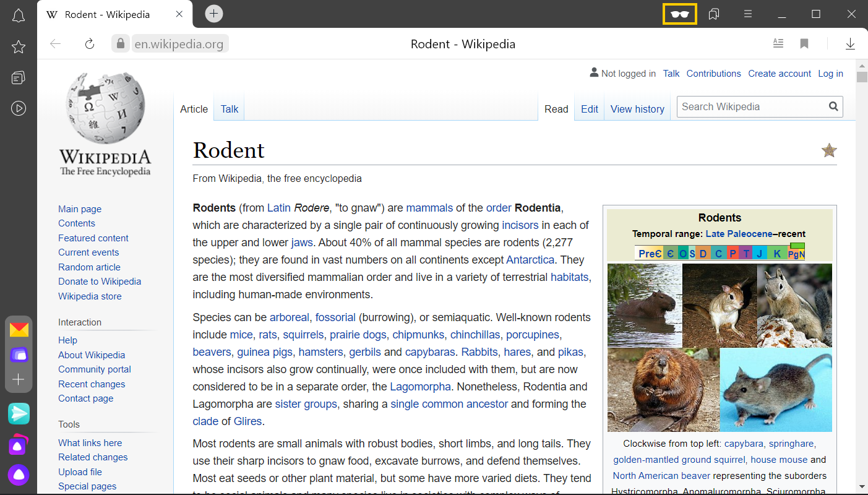Open the Log in link
Screen dimensions: 868x495
830,74
